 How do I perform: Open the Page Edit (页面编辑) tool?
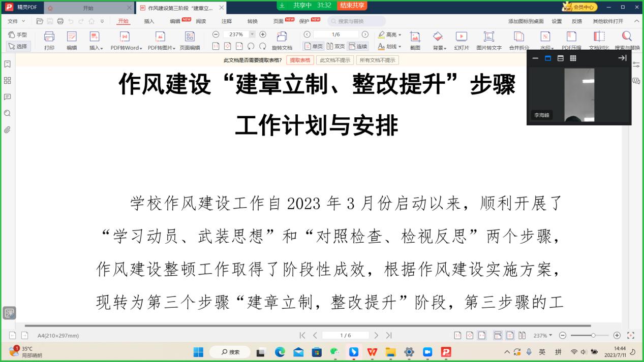tap(190, 41)
